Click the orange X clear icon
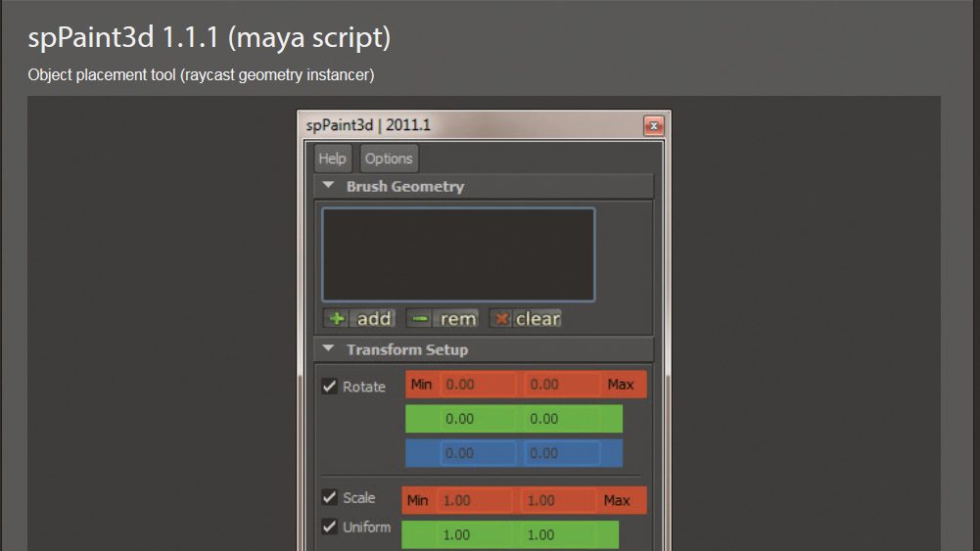This screenshot has width=980, height=551. point(501,319)
